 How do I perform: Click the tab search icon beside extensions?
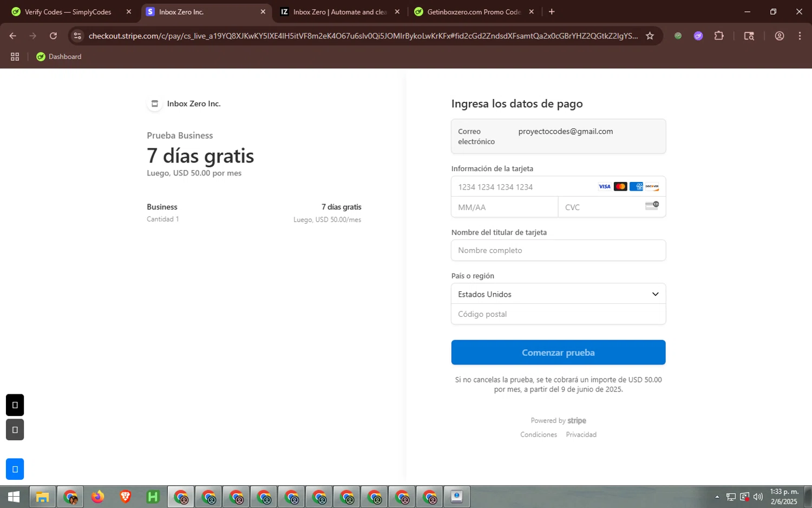(749, 36)
